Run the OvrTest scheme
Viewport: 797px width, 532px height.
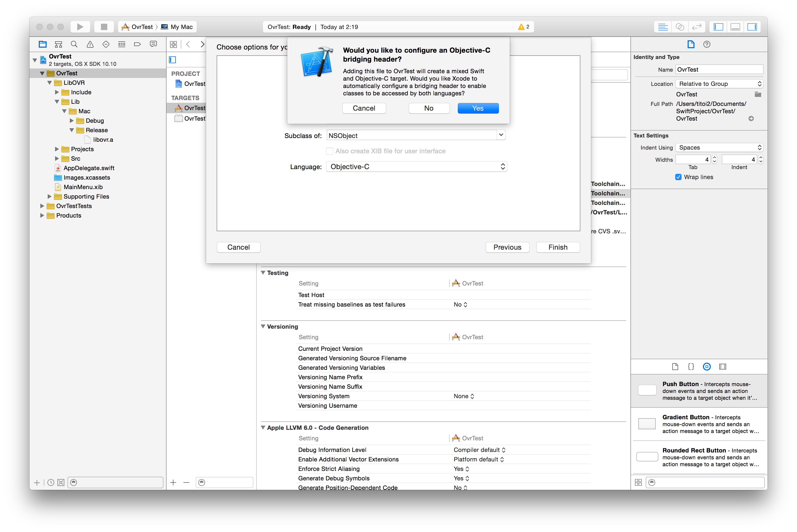(x=80, y=26)
